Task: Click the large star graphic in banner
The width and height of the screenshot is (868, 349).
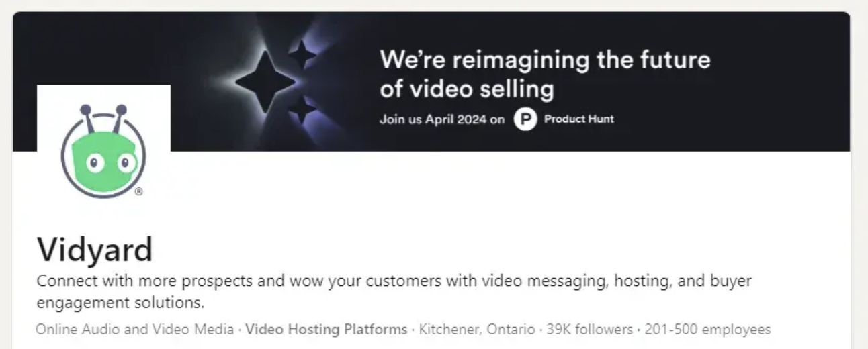Action: coord(265,82)
